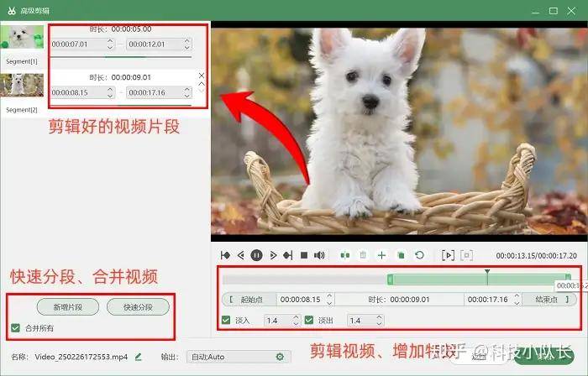Click the playhead marker on timeline

[487, 272]
